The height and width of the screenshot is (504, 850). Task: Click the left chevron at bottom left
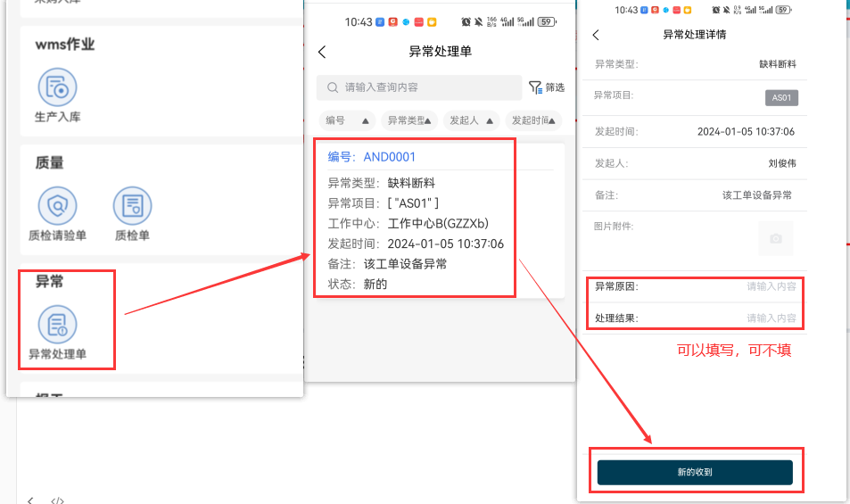click(x=30, y=500)
